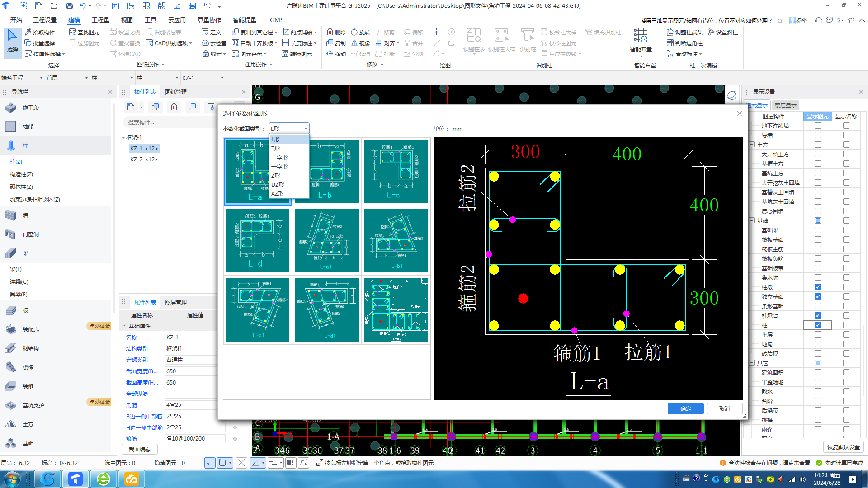The width and height of the screenshot is (868, 488).
Task: Click the 设置斜柱 icon
Action: tap(711, 32)
